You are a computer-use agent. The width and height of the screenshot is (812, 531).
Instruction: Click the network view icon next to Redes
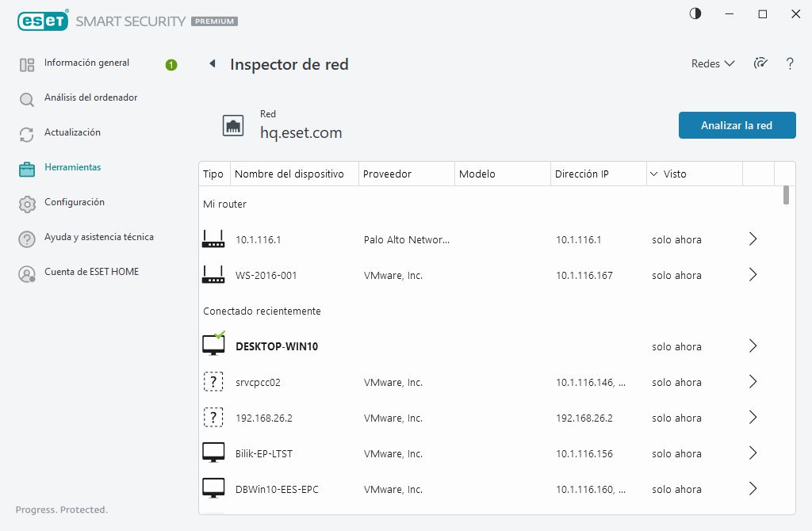click(x=760, y=63)
